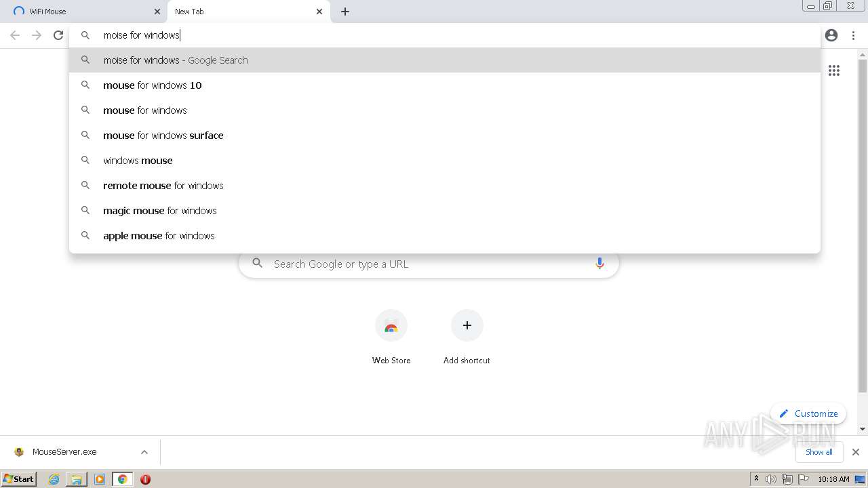Pick 'magic mouse for windows' suggestion

[445, 210]
